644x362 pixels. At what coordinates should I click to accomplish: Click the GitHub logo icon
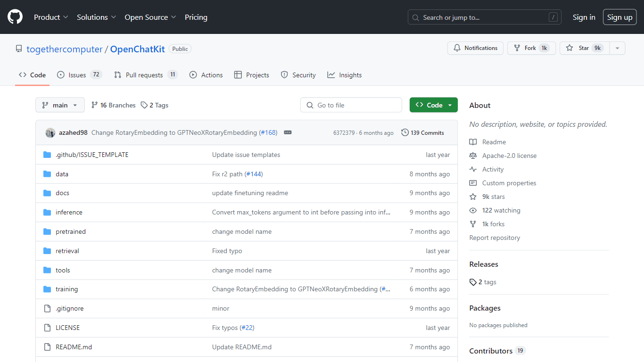(15, 17)
